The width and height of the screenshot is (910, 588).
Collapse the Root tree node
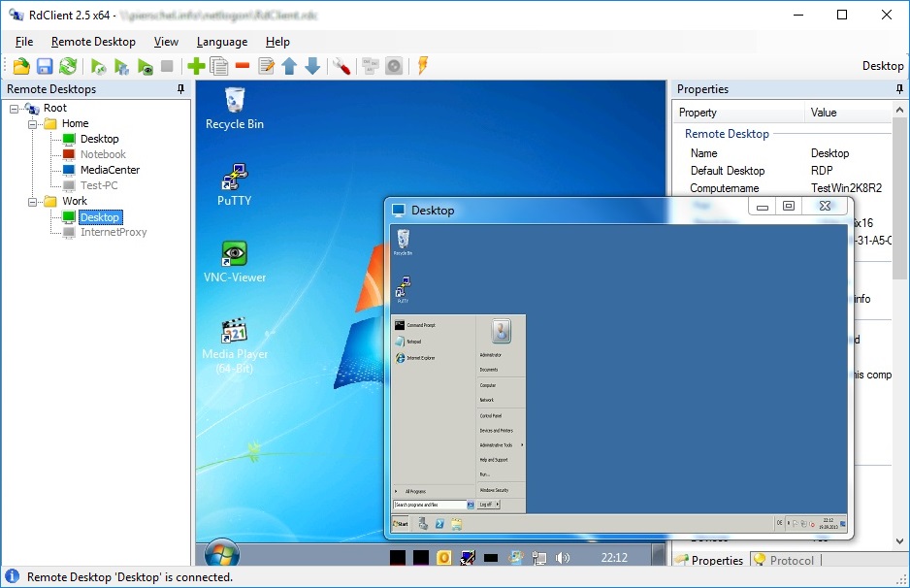point(14,108)
